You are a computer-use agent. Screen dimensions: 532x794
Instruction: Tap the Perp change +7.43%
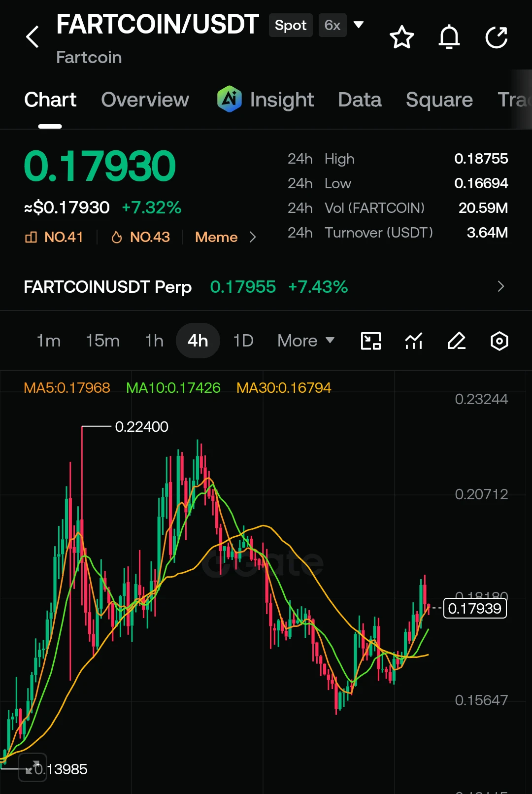click(318, 287)
